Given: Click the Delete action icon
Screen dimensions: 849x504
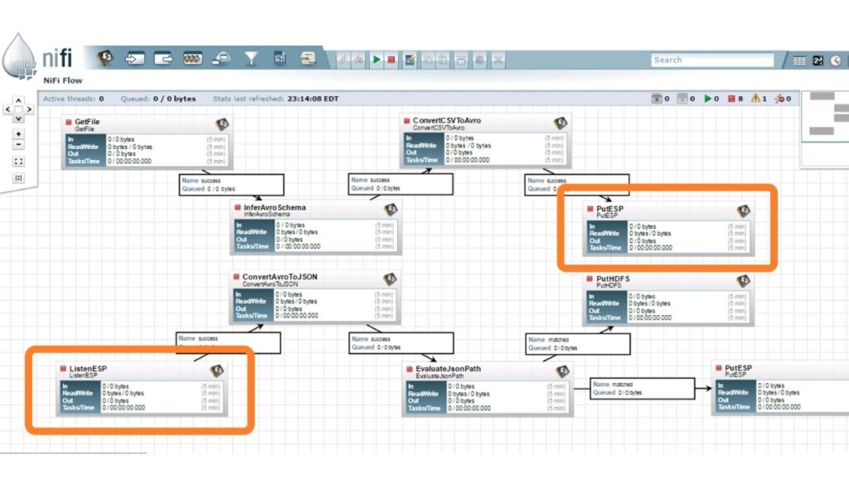Looking at the screenshot, I should pyautogui.click(x=498, y=60).
